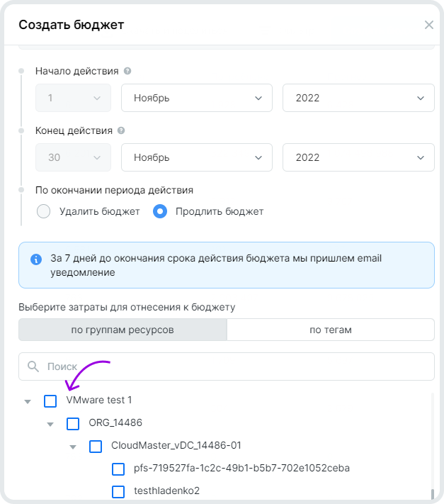Open end year 2022 dropdown
444x504 pixels.
358,157
